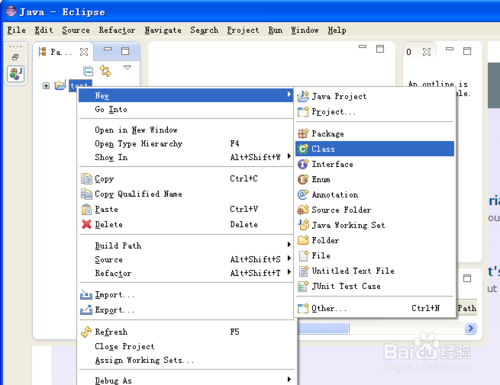Image resolution: width=500 pixels, height=385 pixels.
Task: Open the Search menu
Action: pos(204,30)
